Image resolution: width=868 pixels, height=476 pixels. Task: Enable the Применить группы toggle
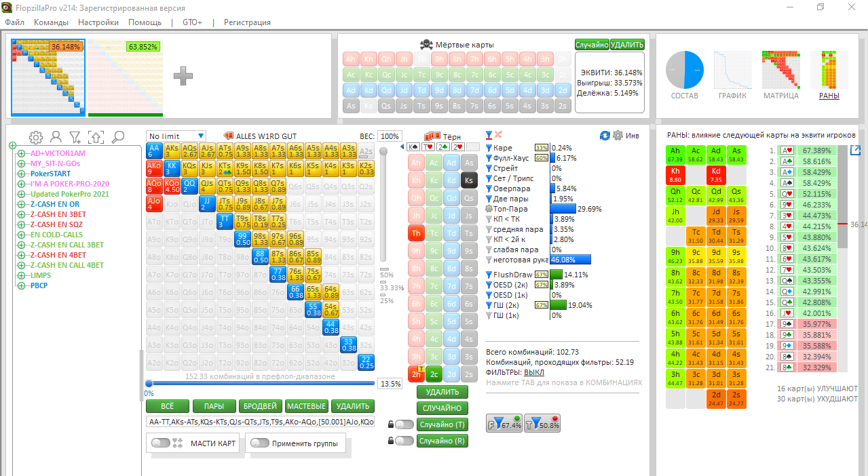click(x=260, y=443)
